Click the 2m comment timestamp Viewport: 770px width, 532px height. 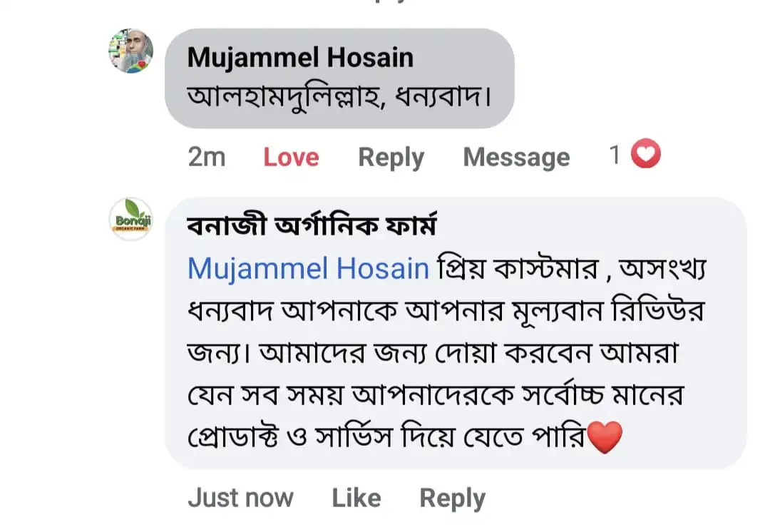[x=206, y=157]
